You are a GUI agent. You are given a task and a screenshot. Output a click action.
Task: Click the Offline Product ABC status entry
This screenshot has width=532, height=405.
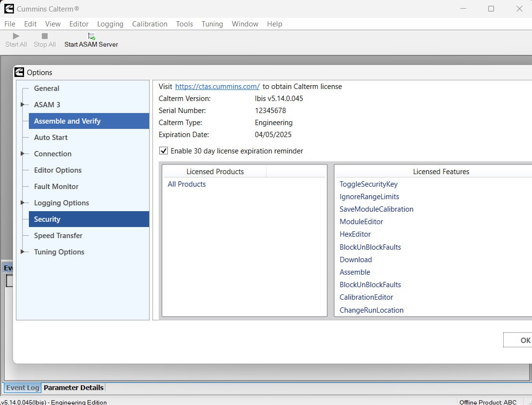[x=488, y=402]
